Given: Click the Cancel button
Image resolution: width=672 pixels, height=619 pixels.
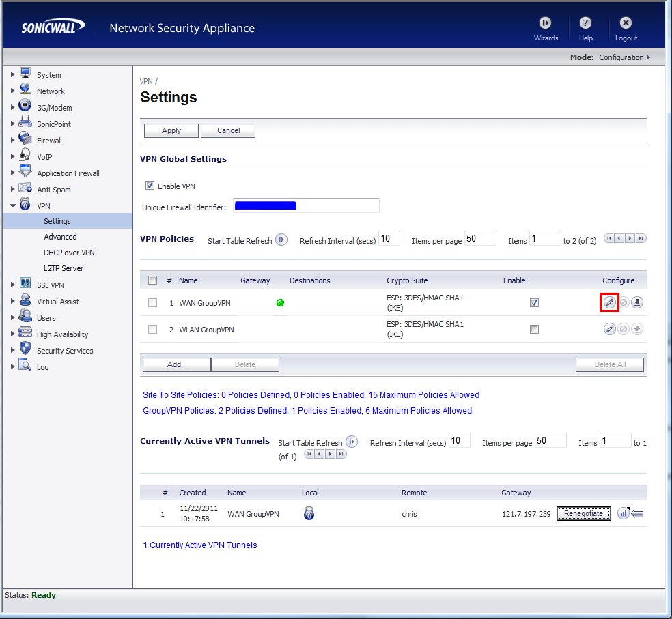Looking at the screenshot, I should point(228,130).
